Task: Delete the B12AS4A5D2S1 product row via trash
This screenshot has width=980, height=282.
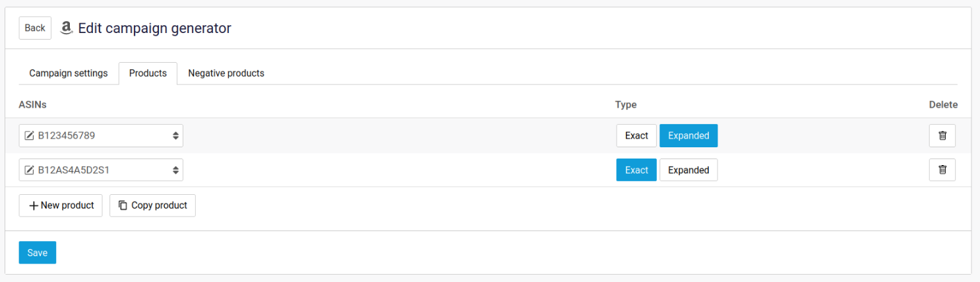Action: pyautogui.click(x=942, y=170)
